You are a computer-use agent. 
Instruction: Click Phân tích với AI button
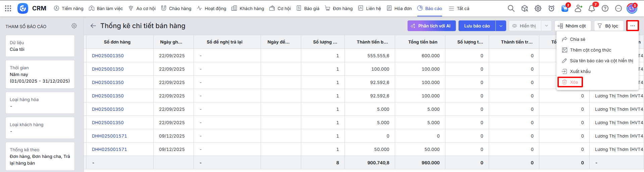[431, 26]
